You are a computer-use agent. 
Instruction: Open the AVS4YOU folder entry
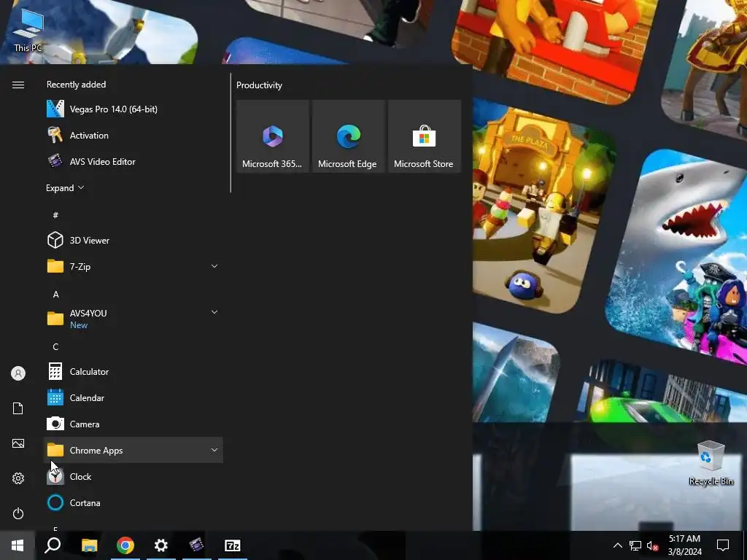[133, 319]
